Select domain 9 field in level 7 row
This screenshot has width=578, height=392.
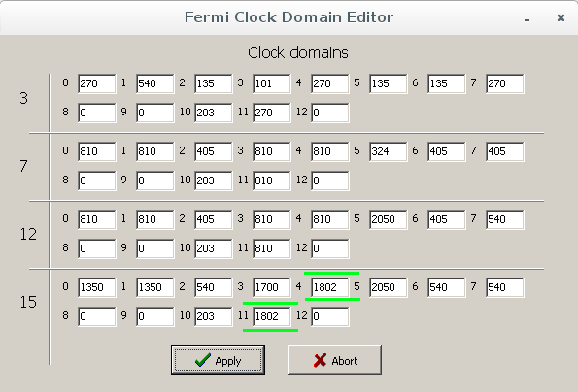pos(155,180)
